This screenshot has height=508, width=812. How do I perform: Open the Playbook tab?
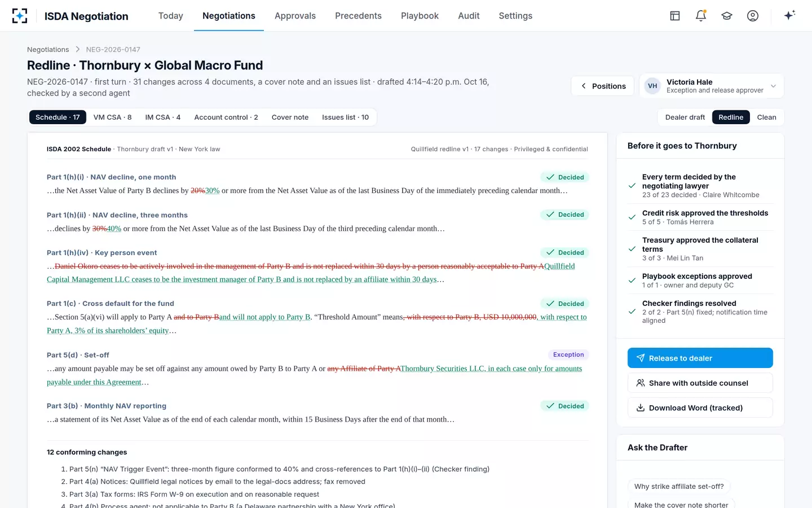click(420, 16)
